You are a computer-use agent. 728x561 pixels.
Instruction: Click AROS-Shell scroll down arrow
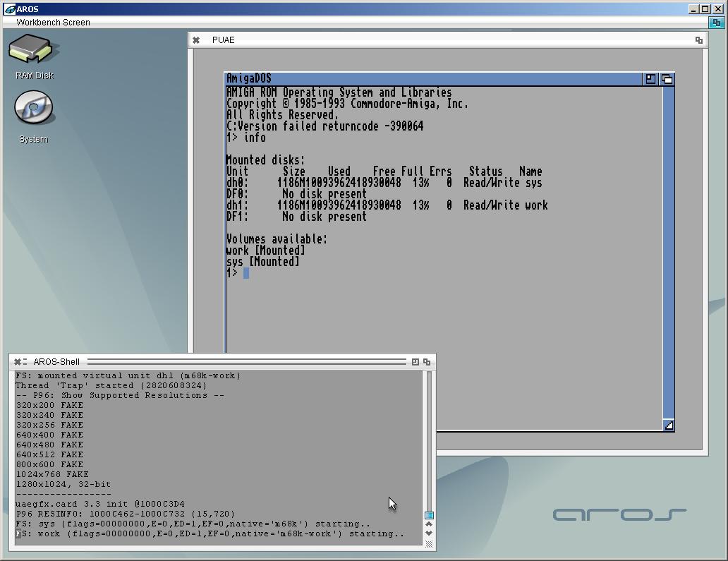coord(429,533)
